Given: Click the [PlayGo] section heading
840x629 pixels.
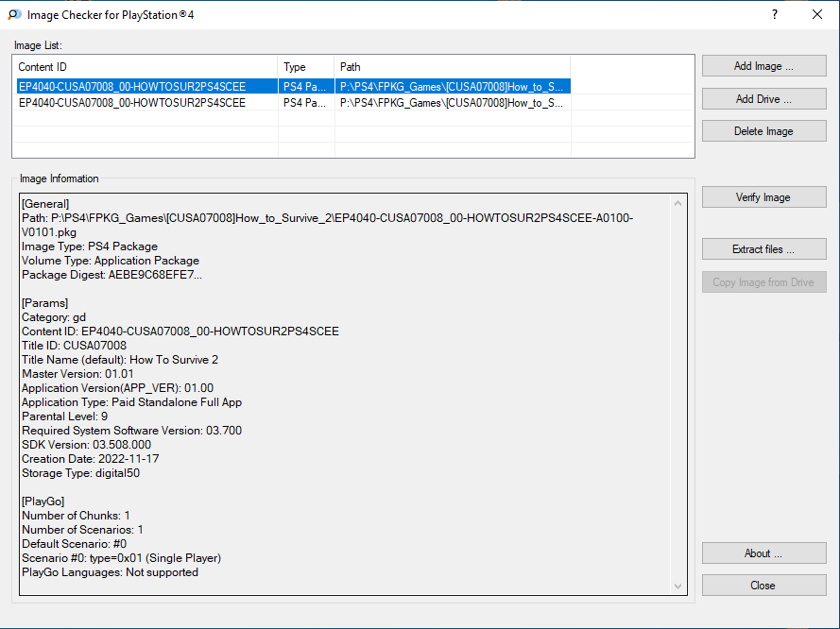Looking at the screenshot, I should [43, 501].
